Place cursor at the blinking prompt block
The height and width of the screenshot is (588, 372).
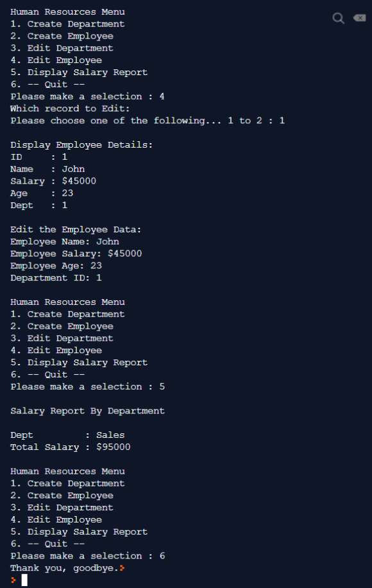(x=24, y=580)
